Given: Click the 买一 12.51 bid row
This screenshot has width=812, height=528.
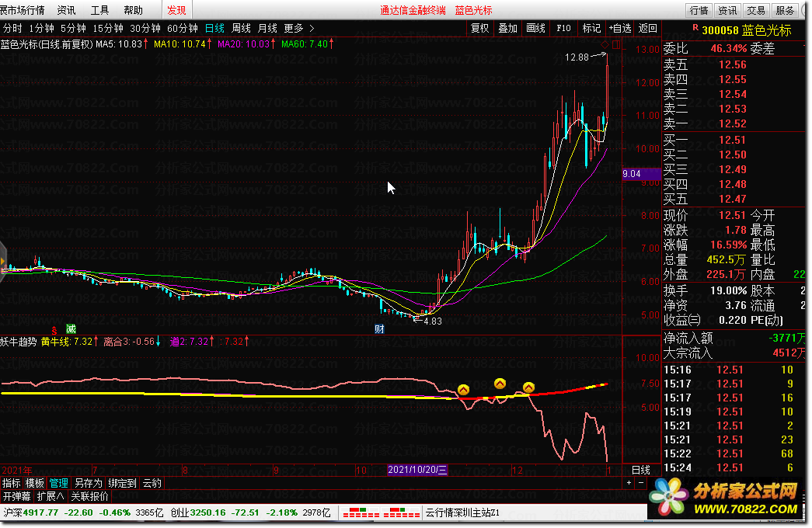Looking at the screenshot, I should (734, 141).
